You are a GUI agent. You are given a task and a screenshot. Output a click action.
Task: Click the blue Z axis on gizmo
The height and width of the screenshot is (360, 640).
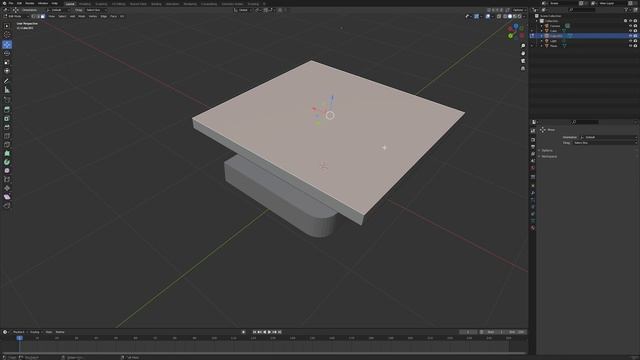click(x=516, y=26)
